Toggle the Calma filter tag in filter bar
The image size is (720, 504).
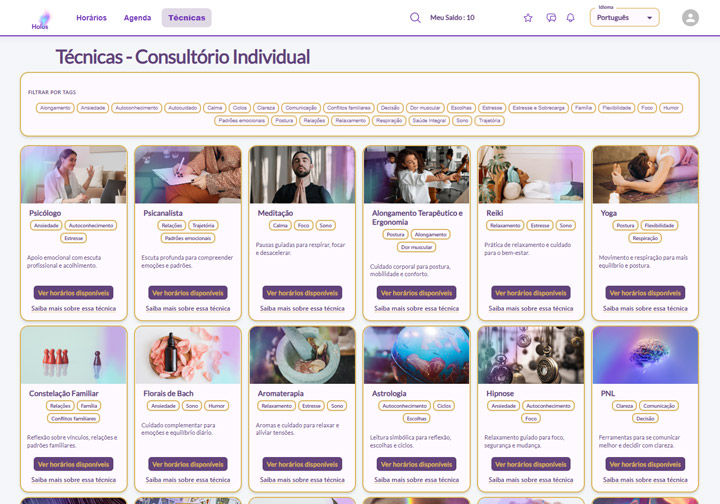point(215,108)
